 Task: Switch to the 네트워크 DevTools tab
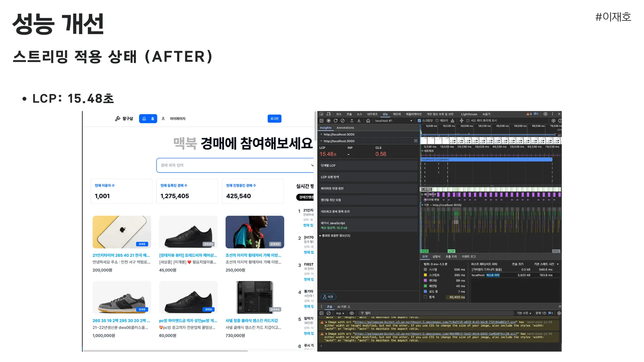click(372, 114)
